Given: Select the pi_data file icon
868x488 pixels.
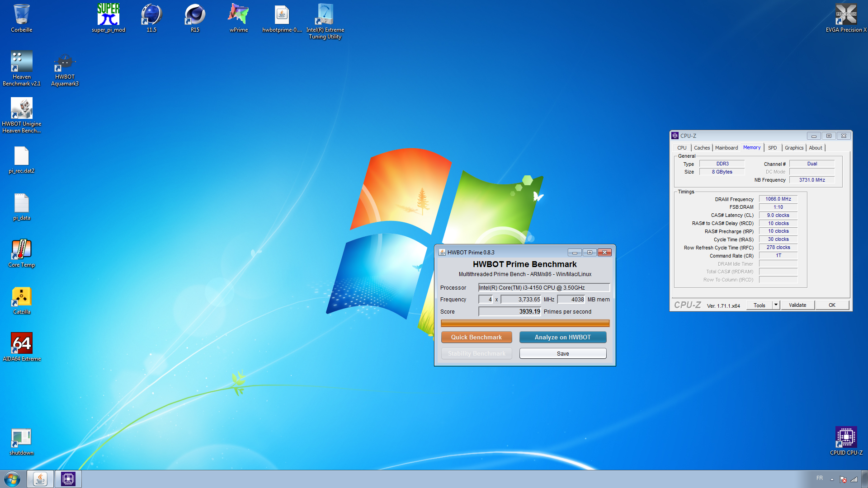Looking at the screenshot, I should tap(21, 206).
